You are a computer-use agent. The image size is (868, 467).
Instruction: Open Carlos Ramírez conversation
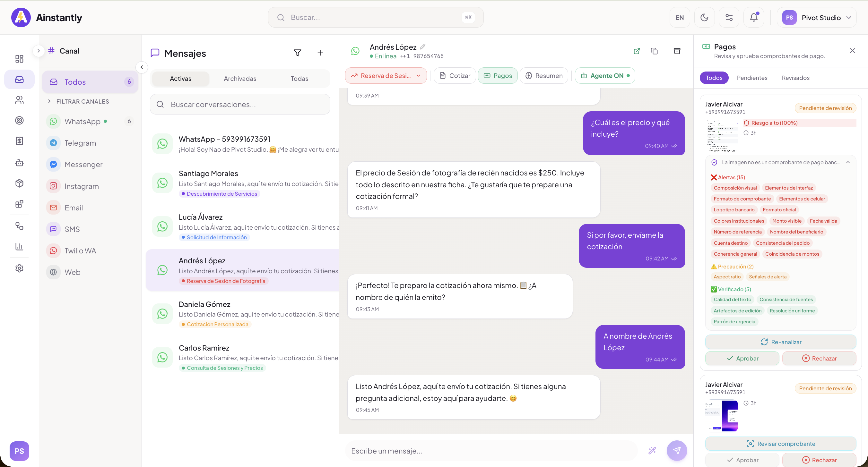point(242,357)
